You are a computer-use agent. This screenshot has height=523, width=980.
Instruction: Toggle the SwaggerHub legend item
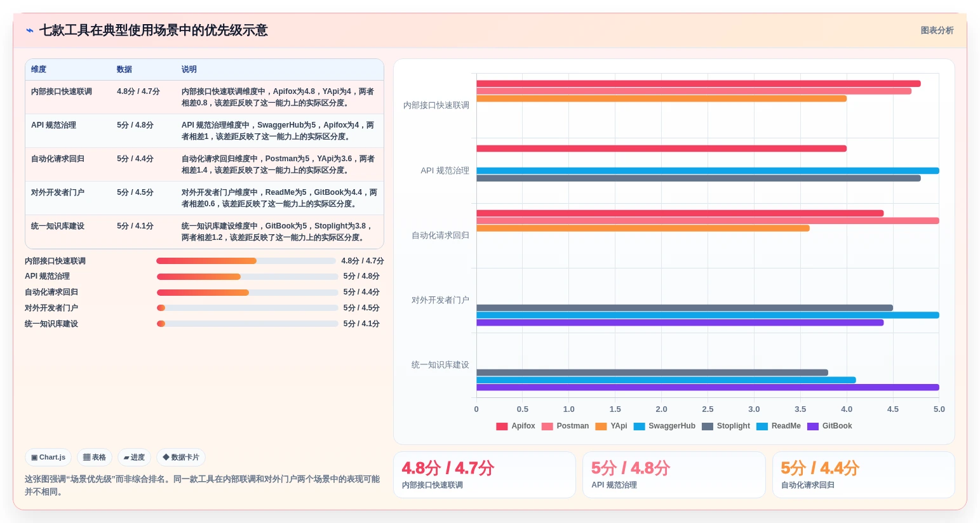click(x=664, y=426)
